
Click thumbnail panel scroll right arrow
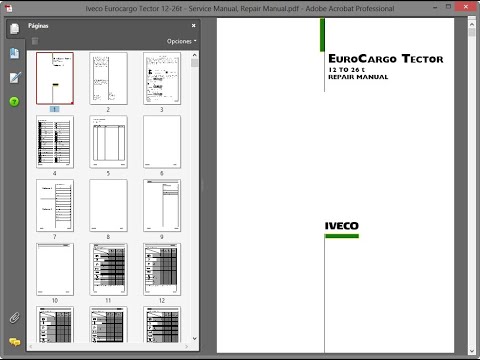click(x=186, y=347)
